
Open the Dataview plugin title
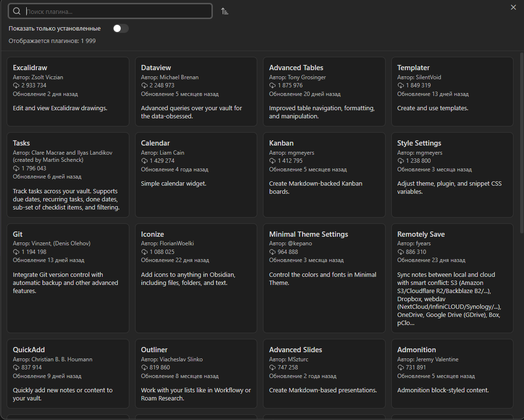[156, 67]
